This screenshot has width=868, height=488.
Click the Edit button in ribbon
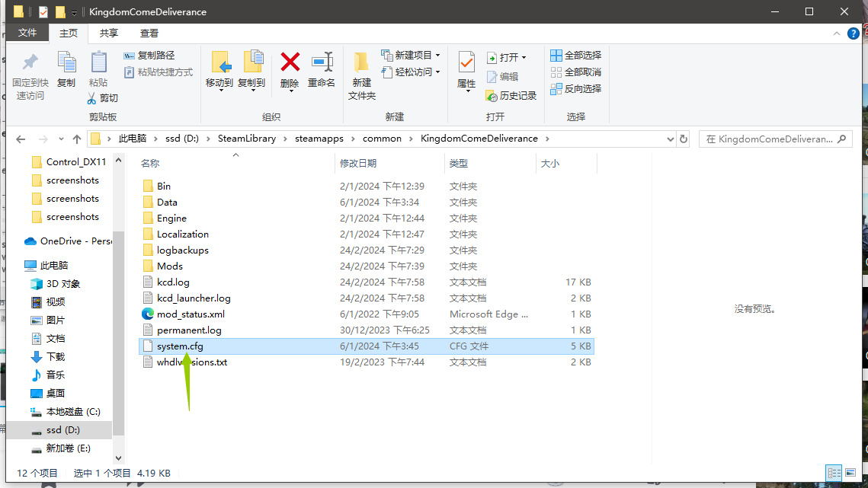click(503, 76)
